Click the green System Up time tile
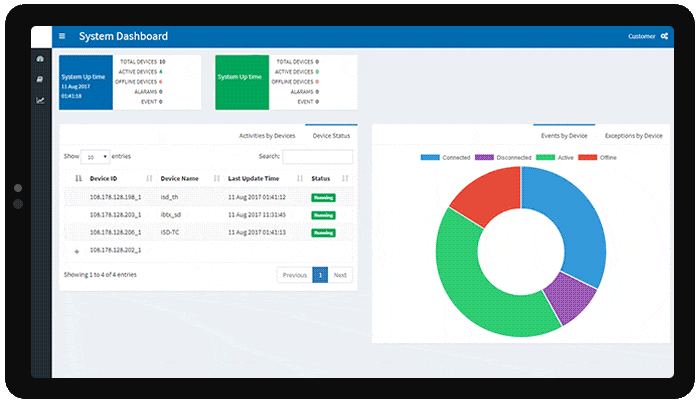This screenshot has width=700, height=402. [x=242, y=83]
